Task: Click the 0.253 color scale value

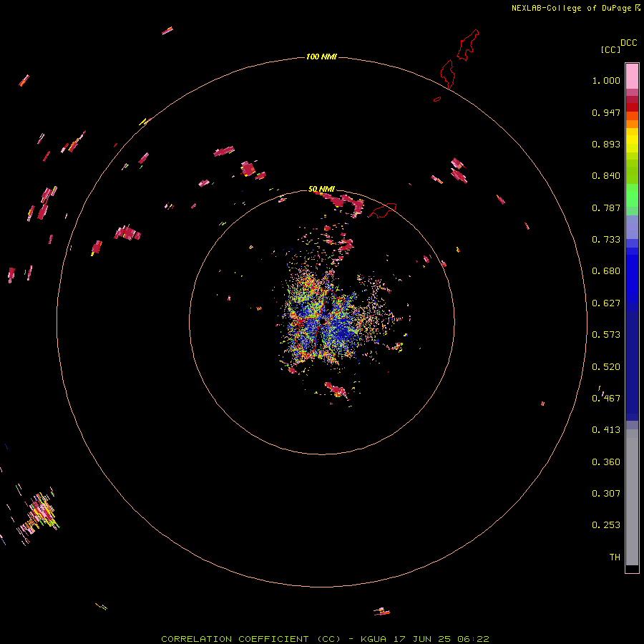Action: (x=606, y=525)
